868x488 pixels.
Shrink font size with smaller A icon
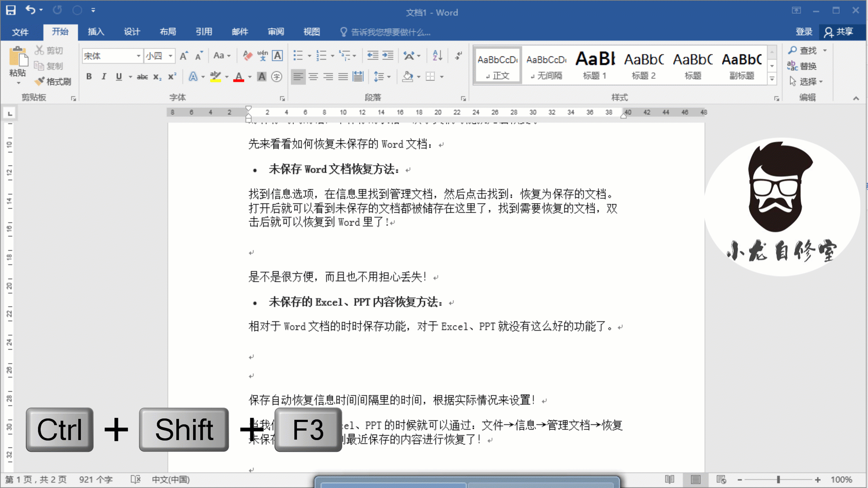tap(199, 56)
